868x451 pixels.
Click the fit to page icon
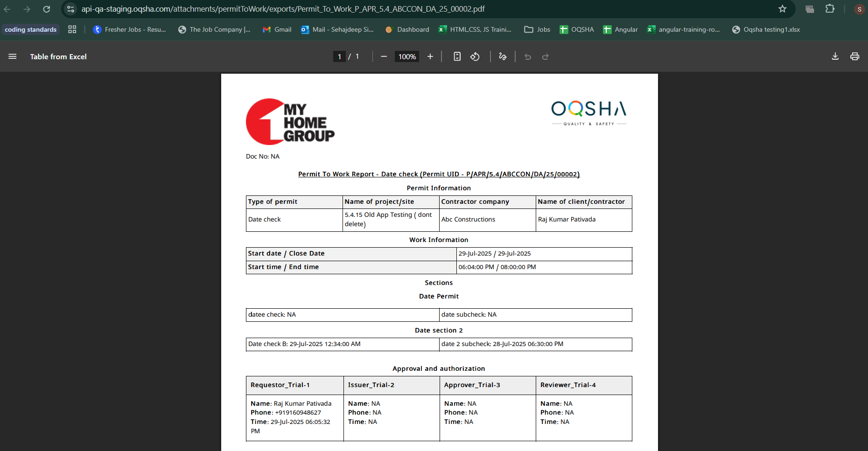[457, 56]
